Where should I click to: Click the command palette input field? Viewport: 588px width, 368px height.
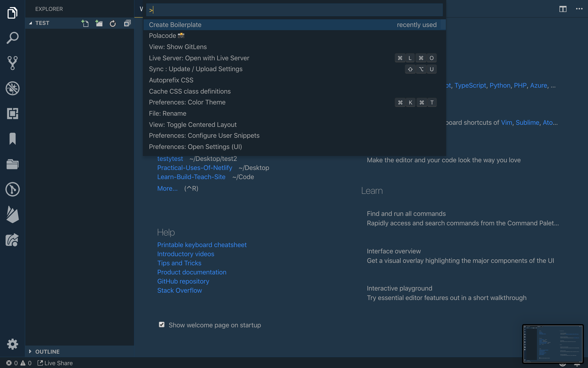click(295, 10)
